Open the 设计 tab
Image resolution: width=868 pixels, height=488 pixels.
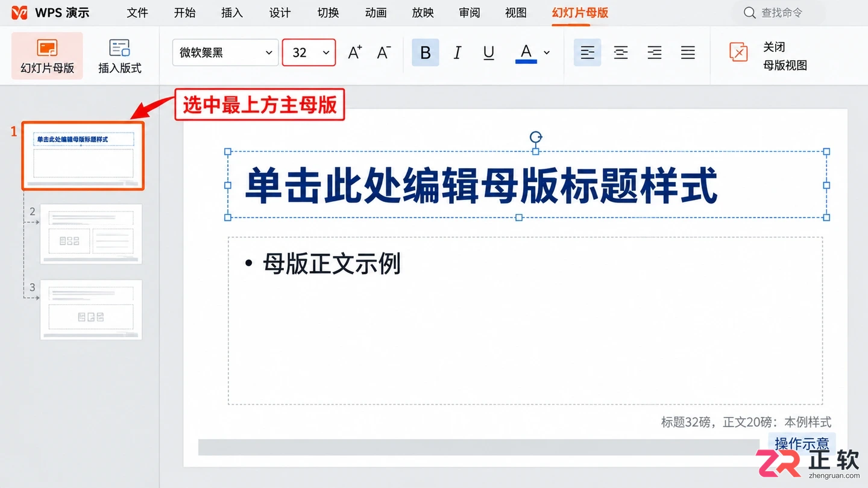280,13
